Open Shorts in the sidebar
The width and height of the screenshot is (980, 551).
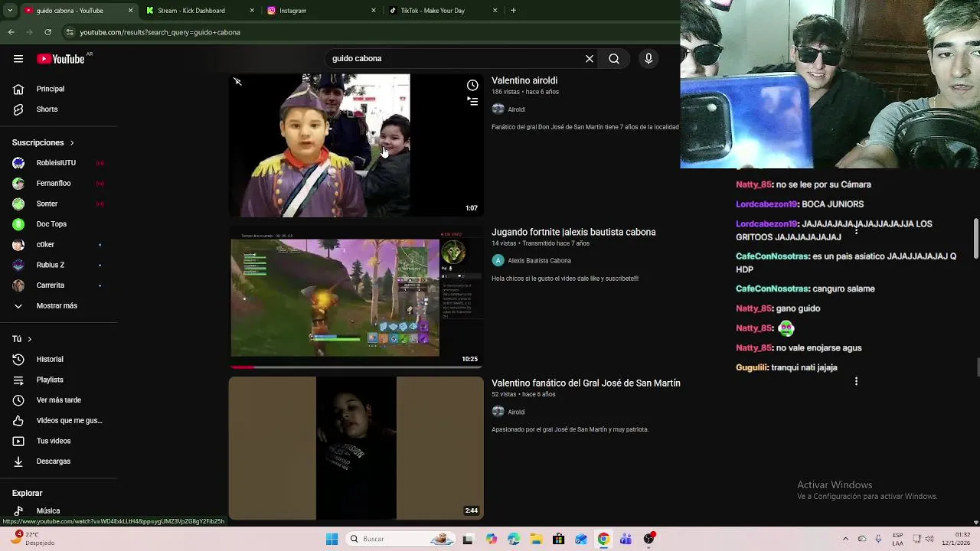click(x=58, y=109)
